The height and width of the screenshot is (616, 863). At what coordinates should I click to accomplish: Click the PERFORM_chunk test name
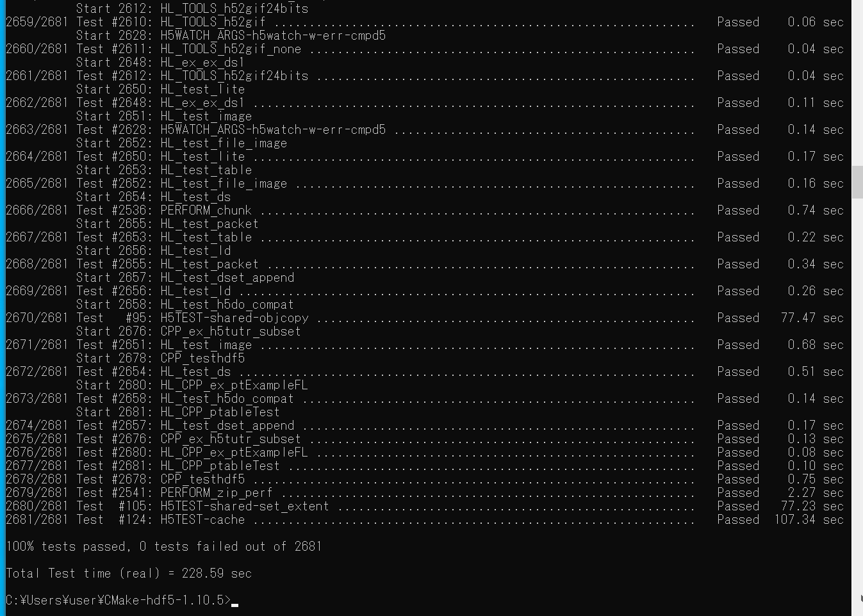click(x=206, y=210)
